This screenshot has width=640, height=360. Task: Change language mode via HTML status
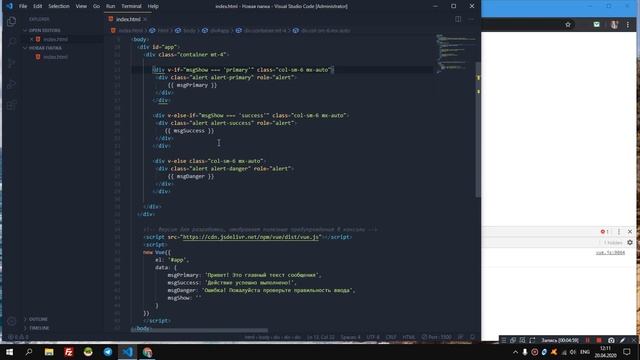point(409,337)
